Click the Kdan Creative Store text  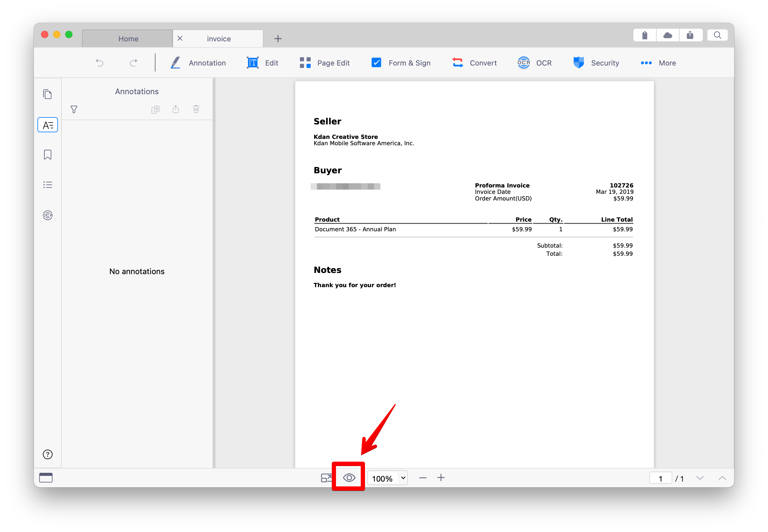click(346, 137)
